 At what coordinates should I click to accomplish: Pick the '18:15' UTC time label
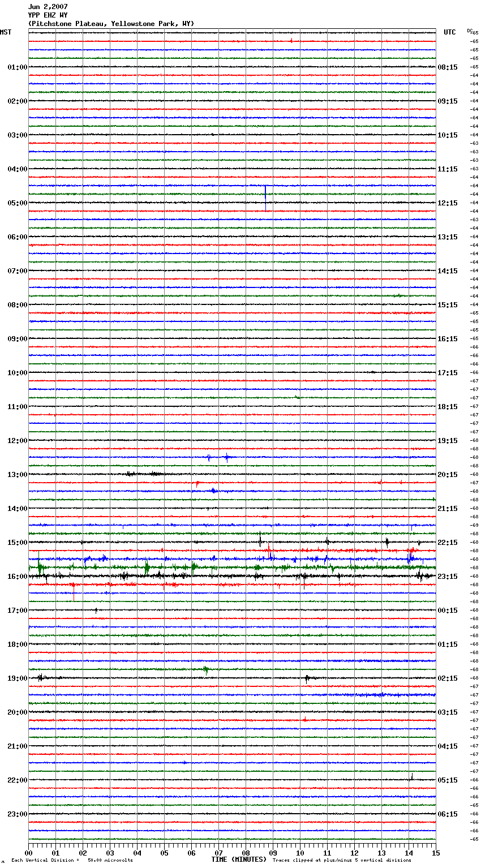pyautogui.click(x=448, y=407)
